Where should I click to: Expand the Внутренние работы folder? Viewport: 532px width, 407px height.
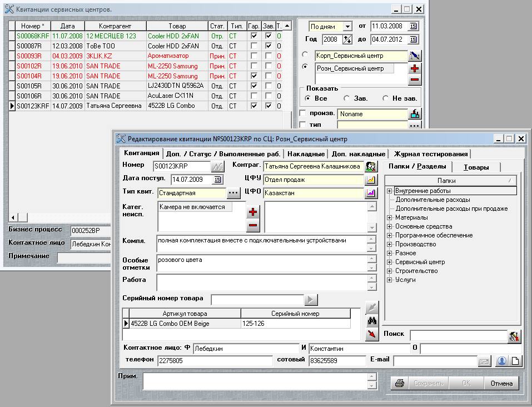point(390,191)
